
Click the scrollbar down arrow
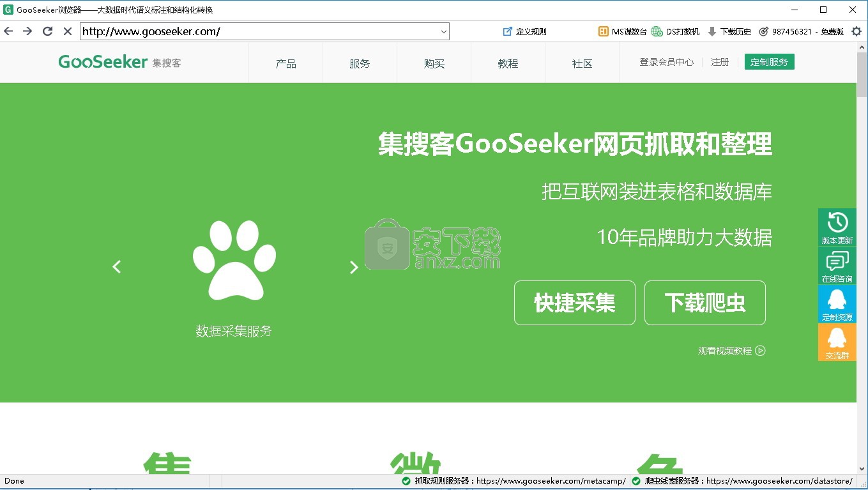862,469
